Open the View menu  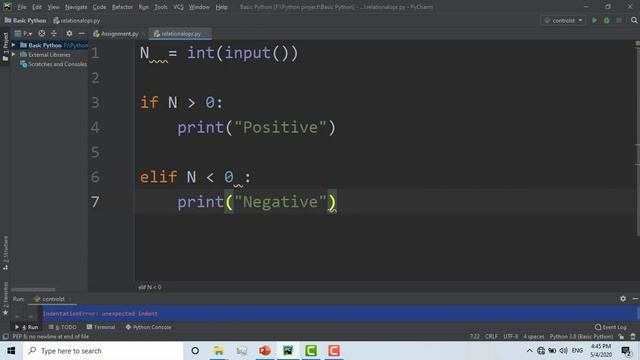(x=53, y=7)
